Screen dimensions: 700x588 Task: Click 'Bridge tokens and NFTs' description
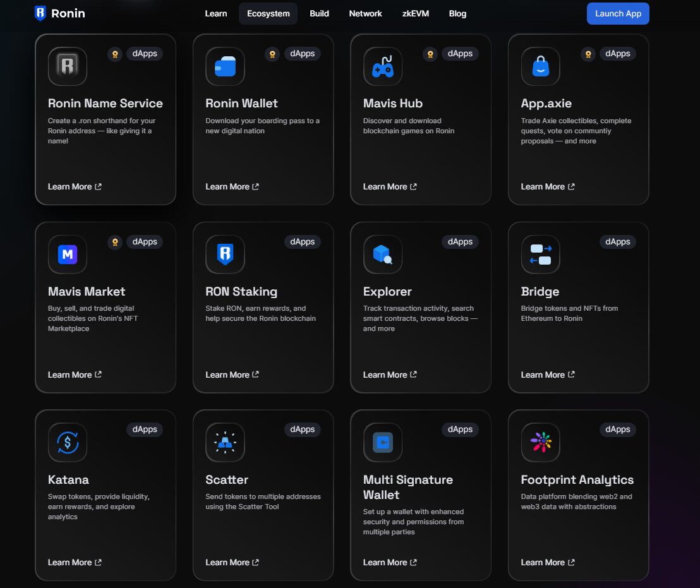point(569,313)
